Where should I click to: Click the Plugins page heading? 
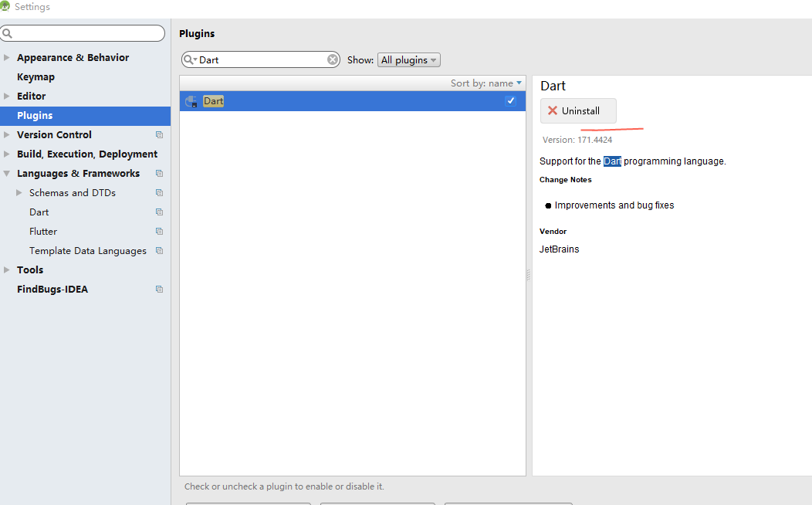[197, 34]
